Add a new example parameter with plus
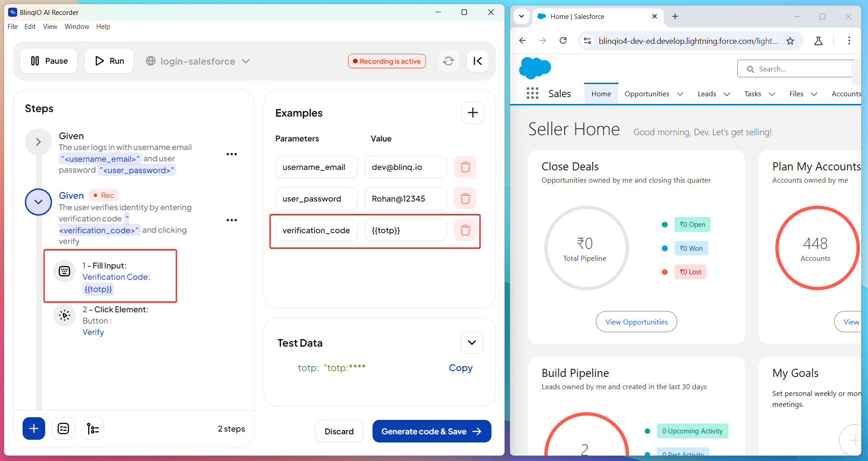 (473, 113)
